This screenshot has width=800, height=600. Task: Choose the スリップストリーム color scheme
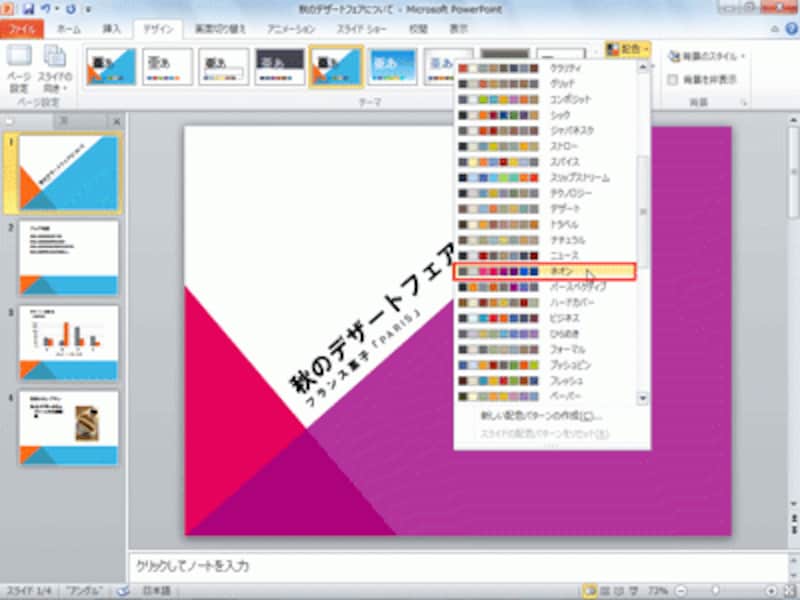(x=545, y=178)
